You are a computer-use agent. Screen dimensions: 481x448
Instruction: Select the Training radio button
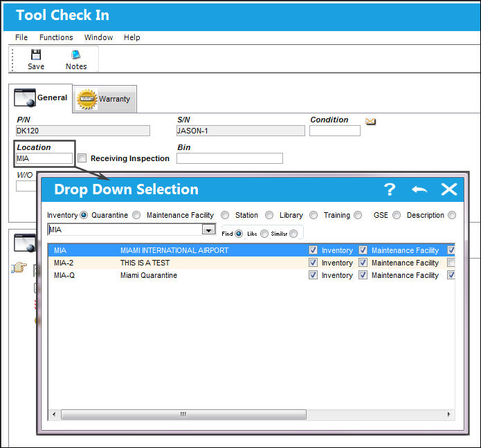tap(358, 215)
